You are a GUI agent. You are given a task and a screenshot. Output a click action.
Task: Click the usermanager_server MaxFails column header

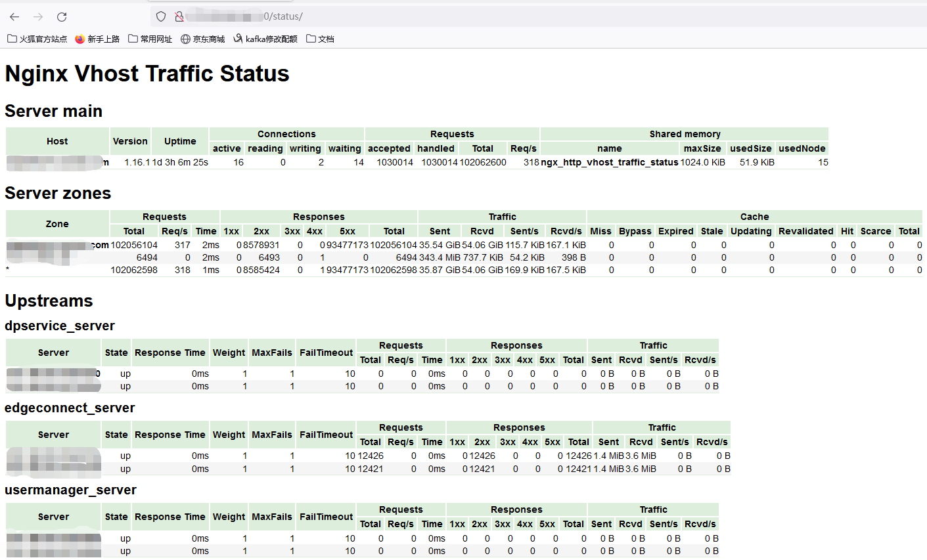pos(272,517)
